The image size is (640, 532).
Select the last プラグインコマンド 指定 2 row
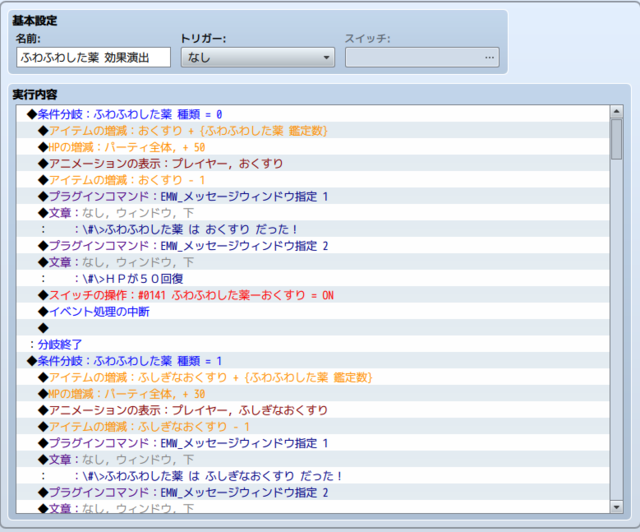coord(313,492)
